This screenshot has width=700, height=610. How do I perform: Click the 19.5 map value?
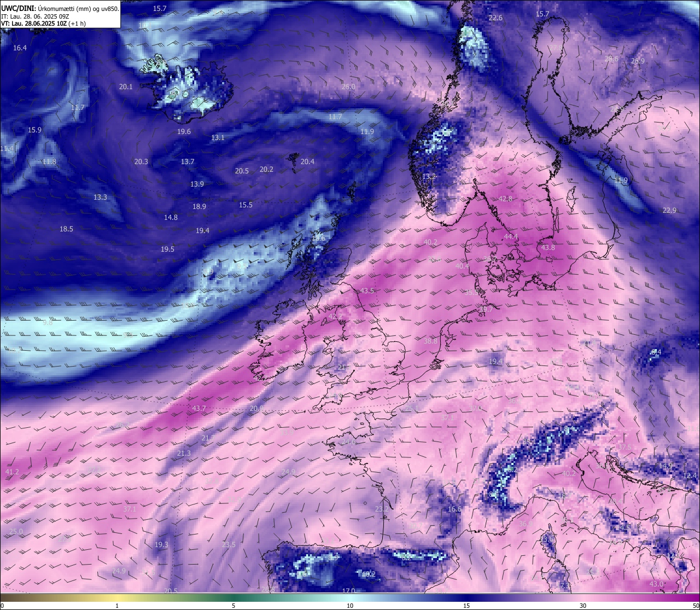click(167, 249)
